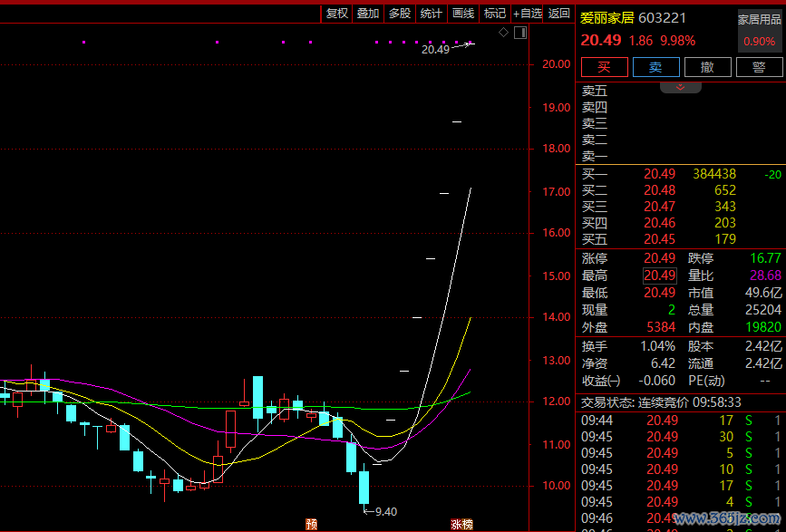The image size is (786, 532).
Task: Click the 跌停 value 16.77
Action: point(765,258)
